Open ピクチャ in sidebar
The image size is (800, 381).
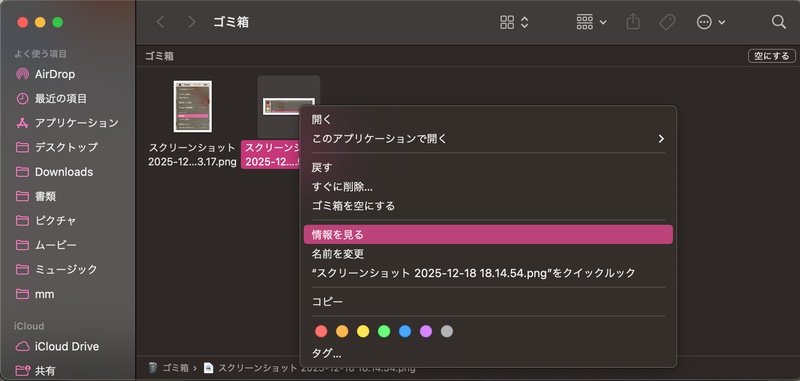pyautogui.click(x=56, y=221)
